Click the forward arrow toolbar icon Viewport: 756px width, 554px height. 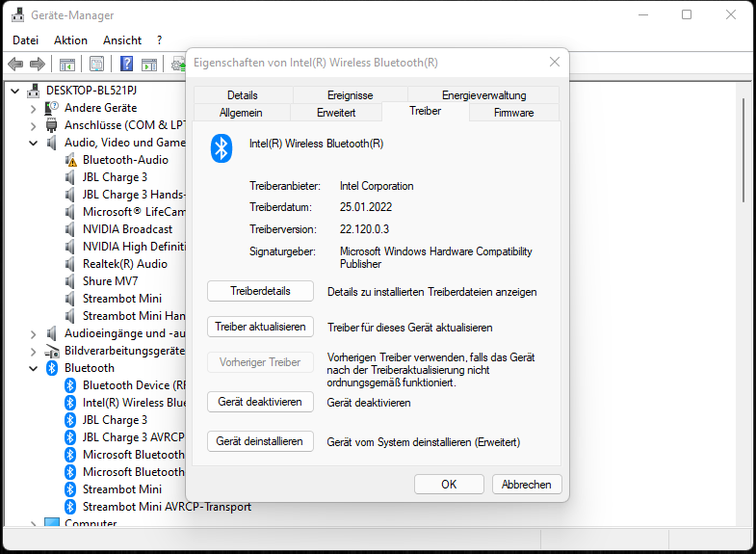click(38, 64)
